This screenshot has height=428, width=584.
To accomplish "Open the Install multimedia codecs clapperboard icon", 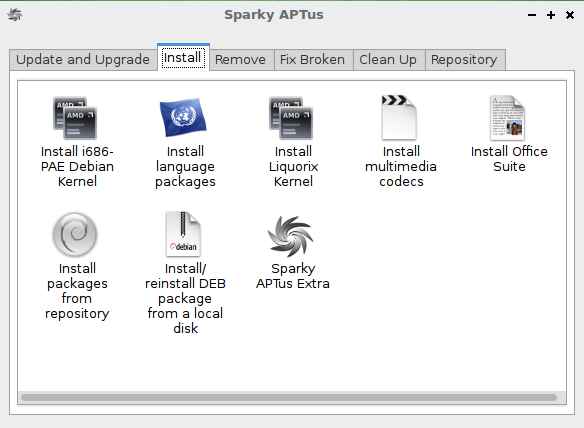I will click(399, 117).
